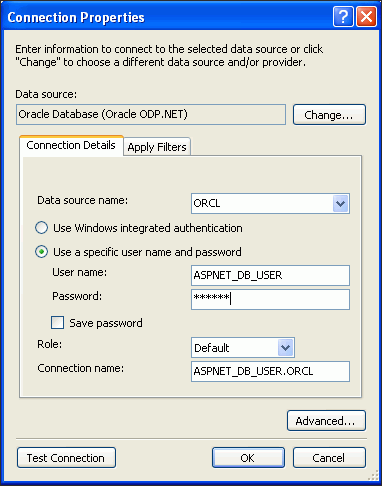Screen dimensions: 382x486
Task: Click into the Password field
Action: click(x=270, y=299)
